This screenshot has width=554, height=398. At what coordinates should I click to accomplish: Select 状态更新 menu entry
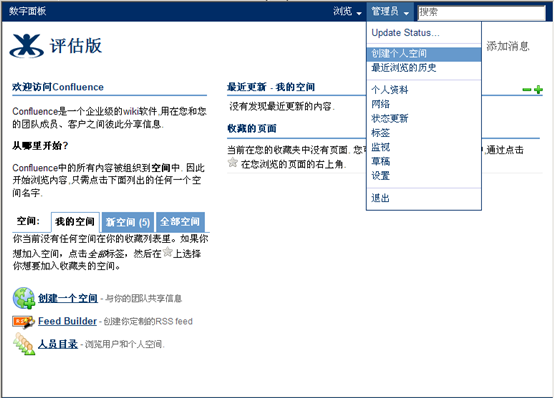tap(424, 118)
